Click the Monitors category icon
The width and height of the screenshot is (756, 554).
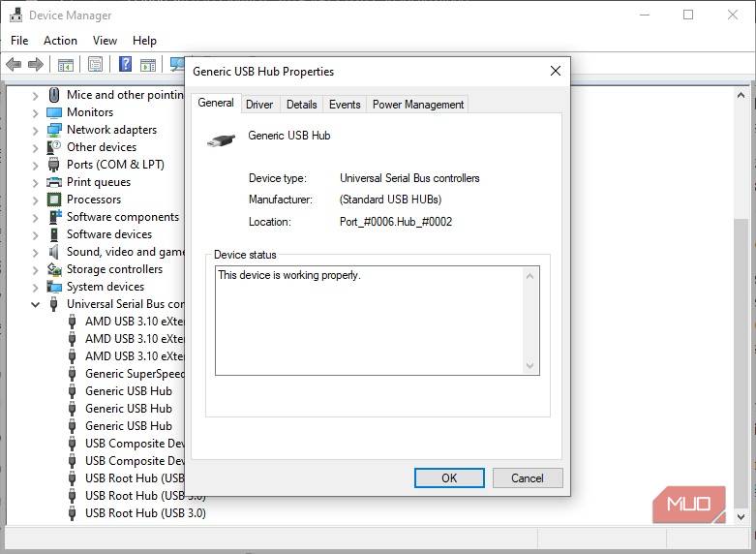point(54,112)
